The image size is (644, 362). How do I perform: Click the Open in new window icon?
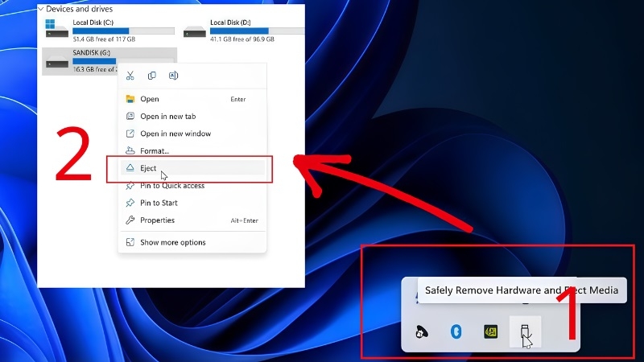click(x=130, y=134)
